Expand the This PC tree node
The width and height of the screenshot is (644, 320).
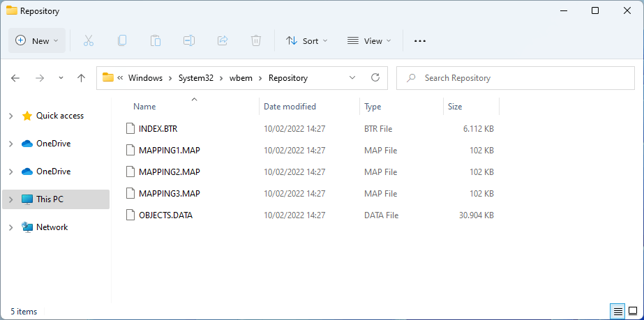(10, 199)
